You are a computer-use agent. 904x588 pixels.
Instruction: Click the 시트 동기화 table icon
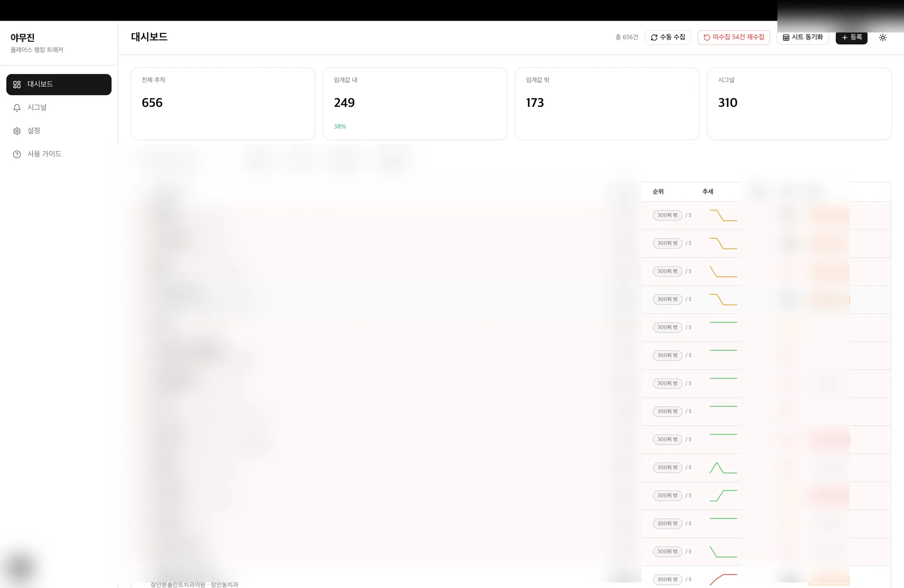(x=786, y=38)
